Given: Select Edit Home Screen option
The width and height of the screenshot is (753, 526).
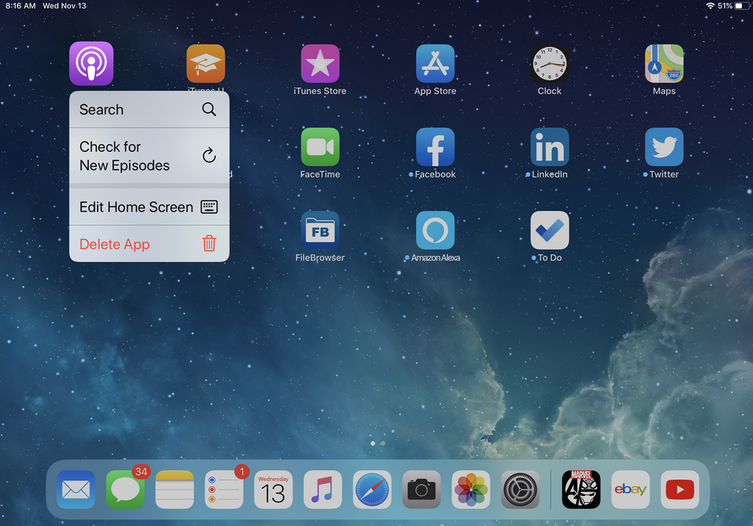Looking at the screenshot, I should tap(149, 207).
